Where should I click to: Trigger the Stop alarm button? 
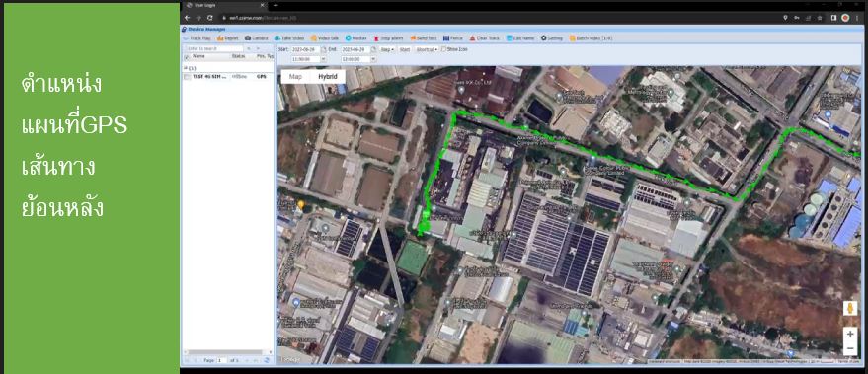click(388, 38)
